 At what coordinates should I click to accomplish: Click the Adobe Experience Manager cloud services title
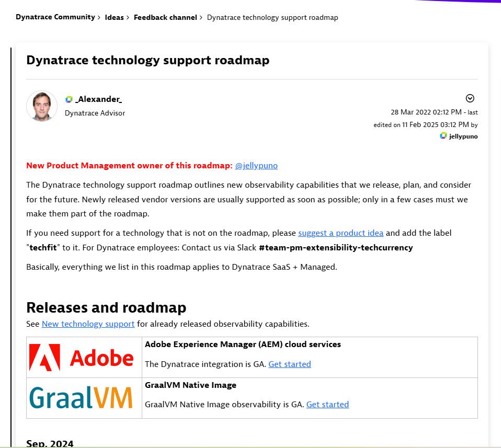pyautogui.click(x=243, y=344)
